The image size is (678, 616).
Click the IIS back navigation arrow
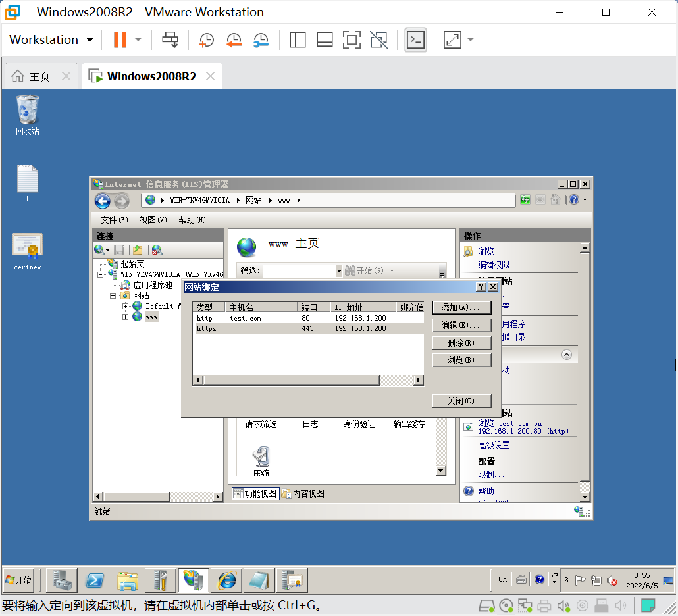tap(103, 201)
